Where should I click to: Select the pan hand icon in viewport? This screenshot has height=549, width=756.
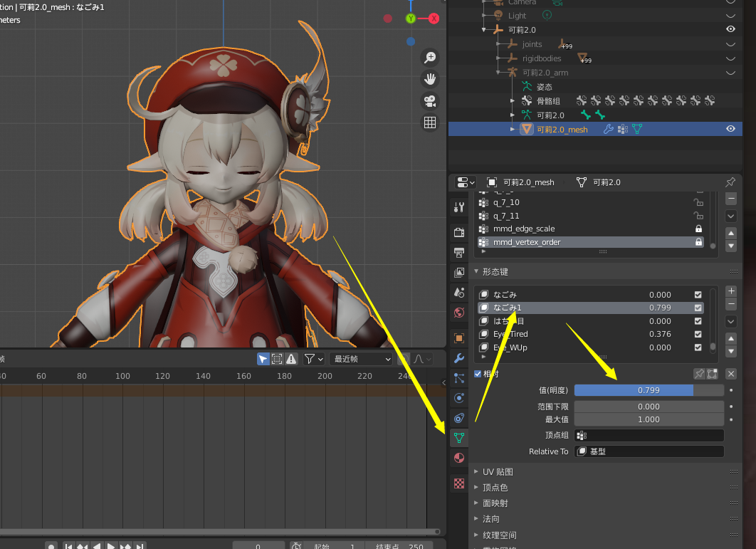[430, 78]
